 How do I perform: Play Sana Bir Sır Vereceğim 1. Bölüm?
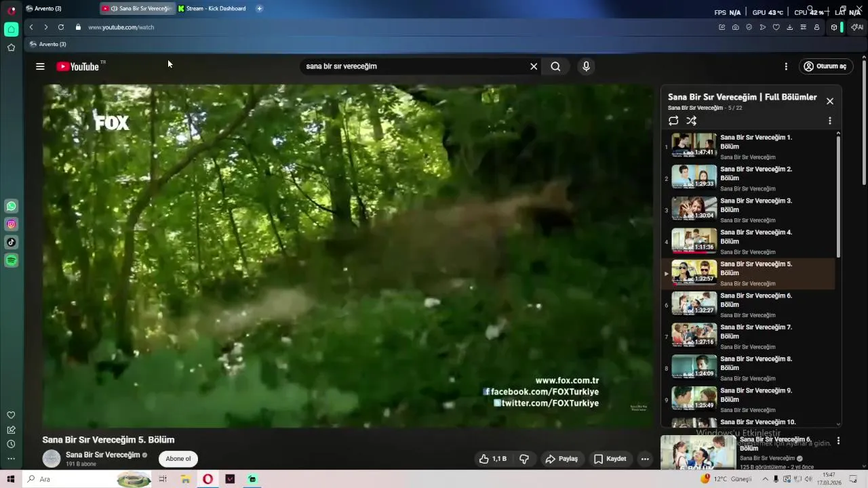tap(748, 146)
